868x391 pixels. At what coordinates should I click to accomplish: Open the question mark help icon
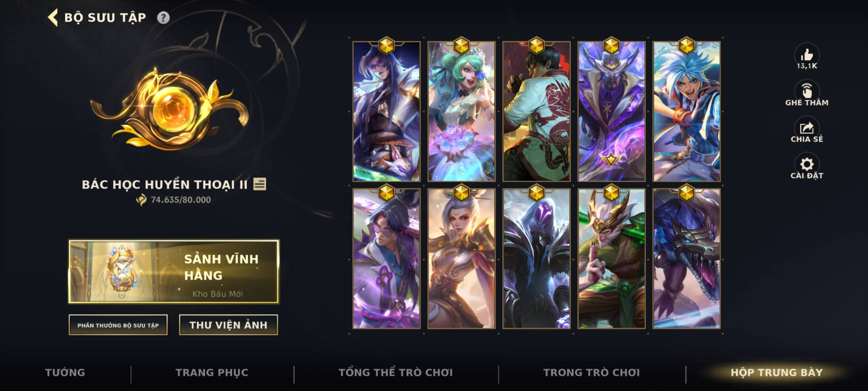163,18
